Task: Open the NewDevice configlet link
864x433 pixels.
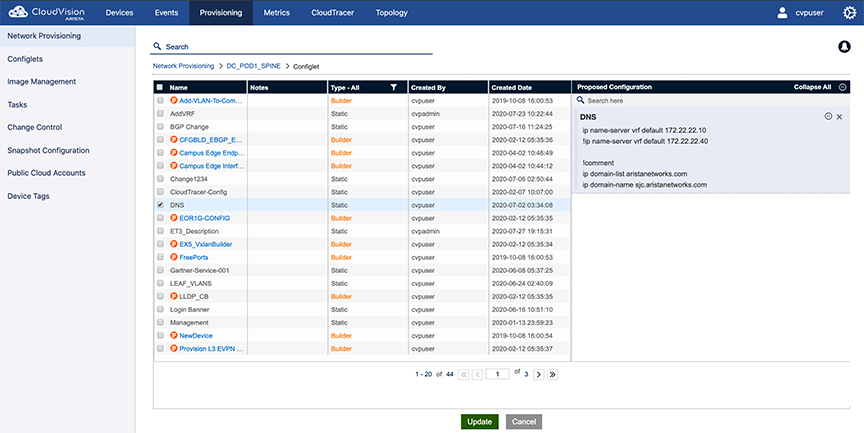Action: [x=196, y=335]
